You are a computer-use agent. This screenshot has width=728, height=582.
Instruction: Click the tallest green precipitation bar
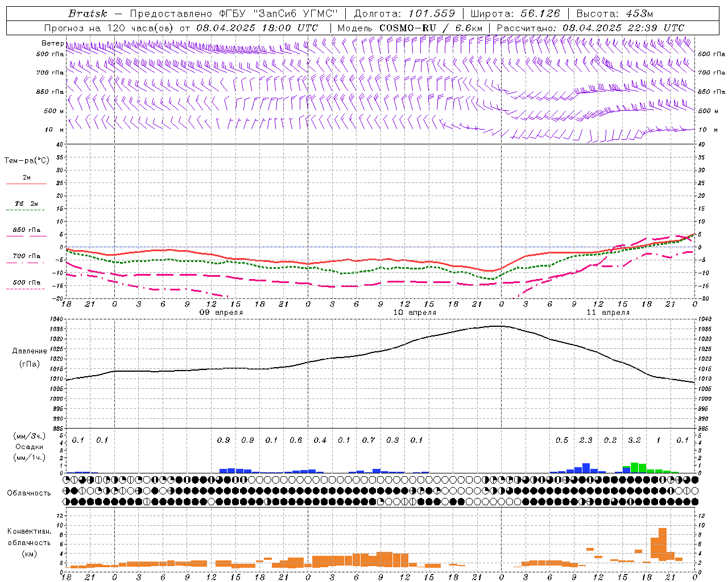pyautogui.click(x=634, y=468)
